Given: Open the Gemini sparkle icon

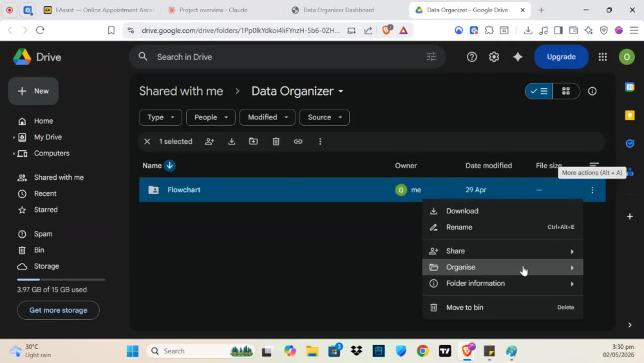Looking at the screenshot, I should [518, 57].
